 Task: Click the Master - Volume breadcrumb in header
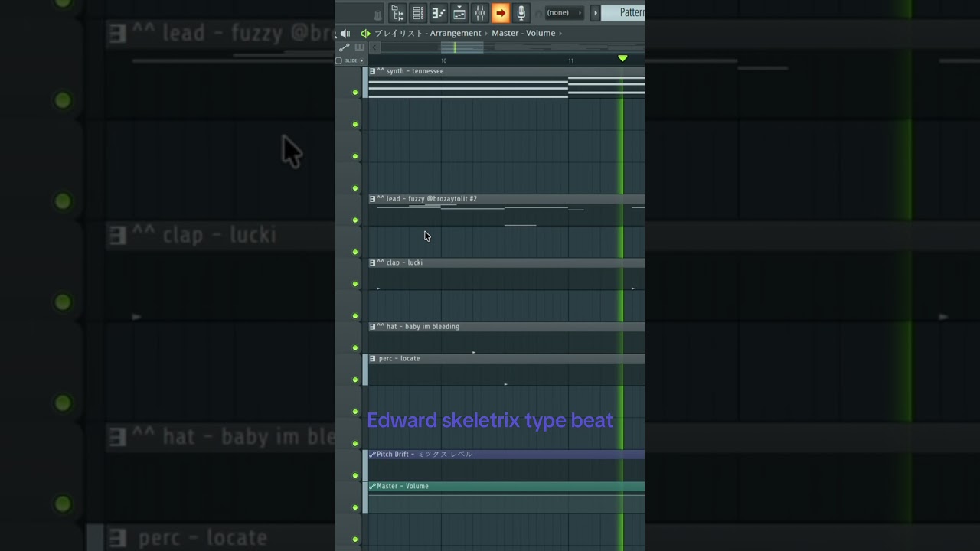click(524, 34)
